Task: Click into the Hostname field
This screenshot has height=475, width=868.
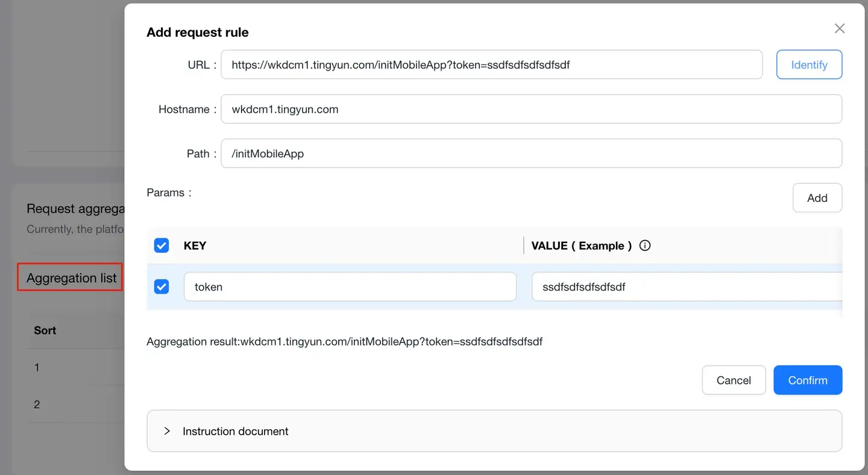Action: click(x=530, y=109)
